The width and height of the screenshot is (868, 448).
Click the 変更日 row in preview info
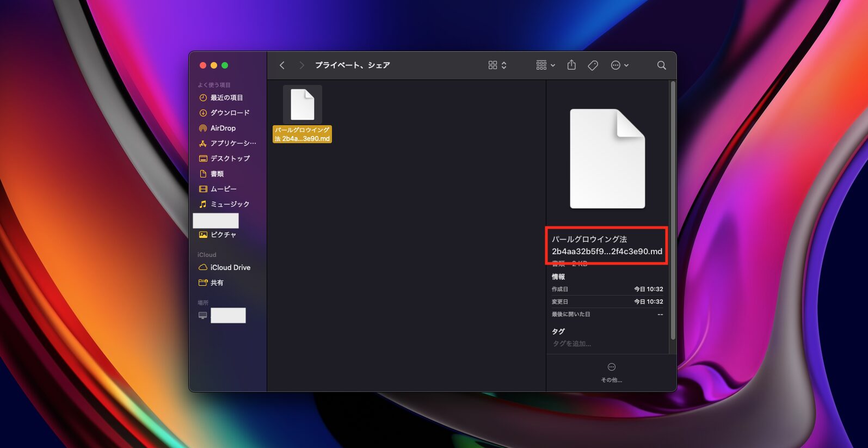(607, 302)
